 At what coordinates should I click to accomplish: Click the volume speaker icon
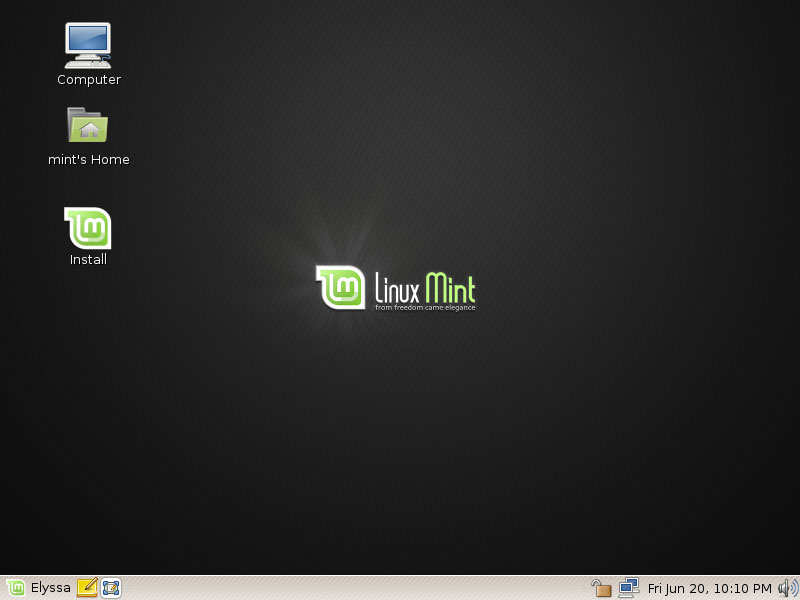click(788, 588)
